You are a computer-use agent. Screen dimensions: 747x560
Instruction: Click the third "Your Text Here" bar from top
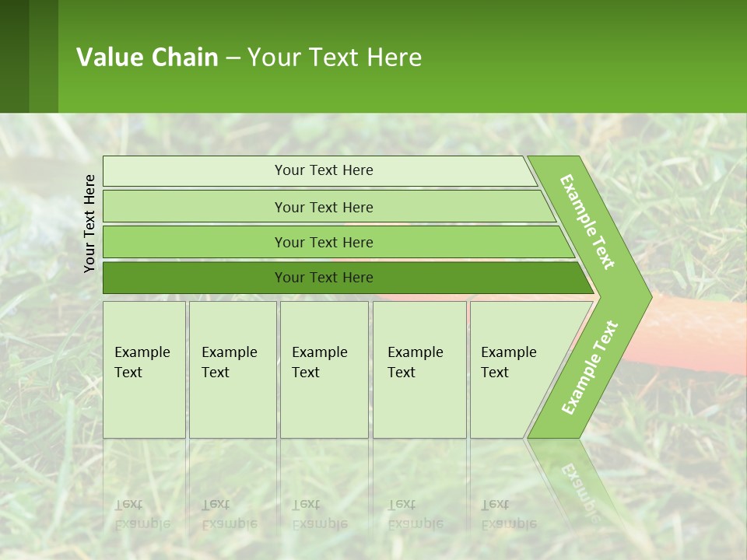[x=323, y=242]
